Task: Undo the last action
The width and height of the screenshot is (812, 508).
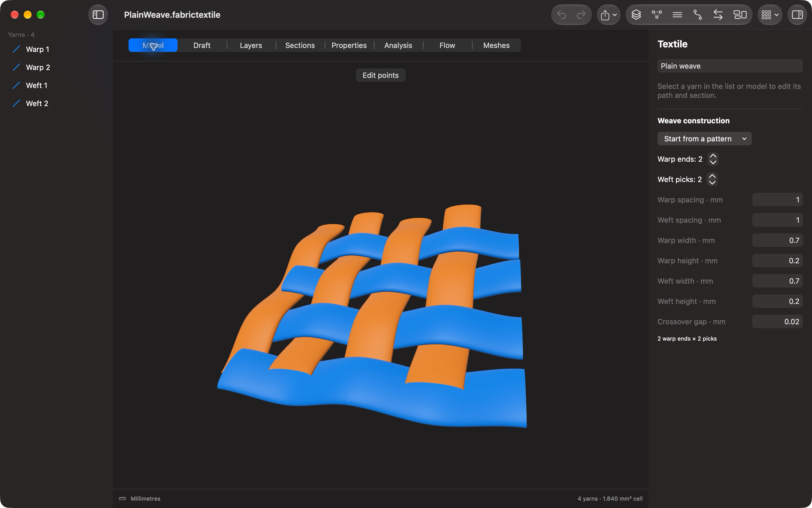Action: point(561,15)
